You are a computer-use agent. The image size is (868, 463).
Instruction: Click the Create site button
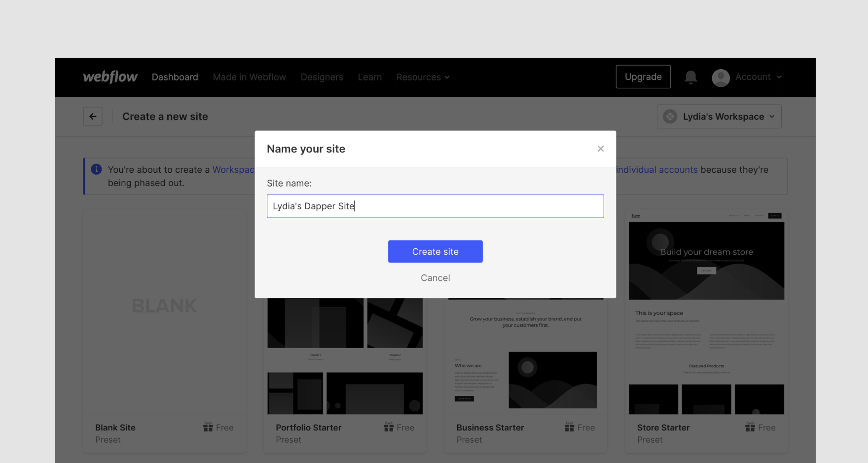pos(435,251)
